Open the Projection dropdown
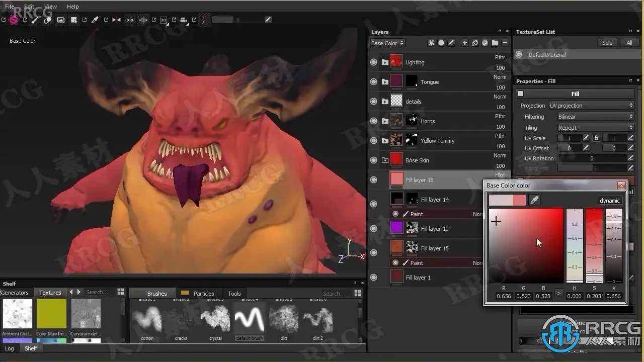The width and height of the screenshot is (644, 362). click(x=591, y=106)
